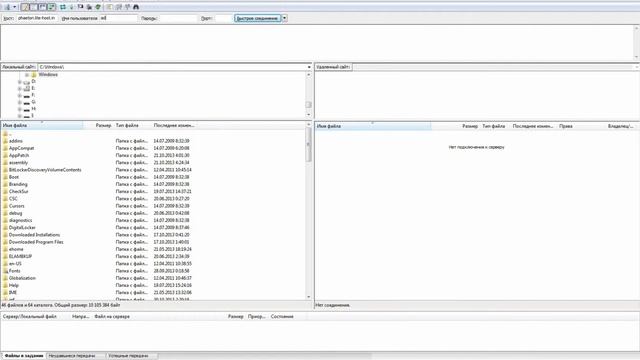
Task: Toggle the message log display
Action: (x=25, y=7)
